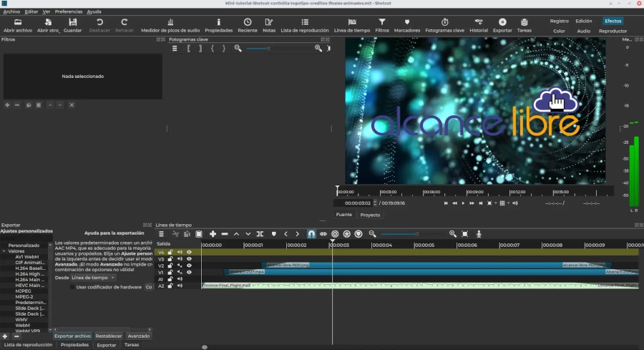Open the Editar menu
The width and height of the screenshot is (644, 350).
click(31, 11)
